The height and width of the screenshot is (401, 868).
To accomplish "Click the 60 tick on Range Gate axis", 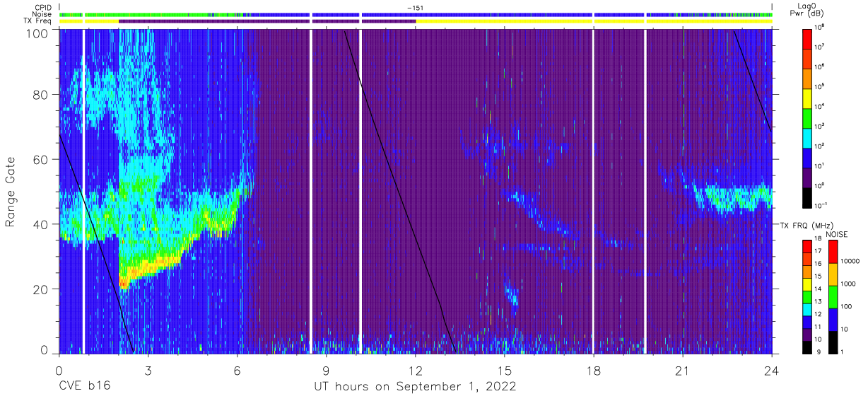I will coord(40,159).
